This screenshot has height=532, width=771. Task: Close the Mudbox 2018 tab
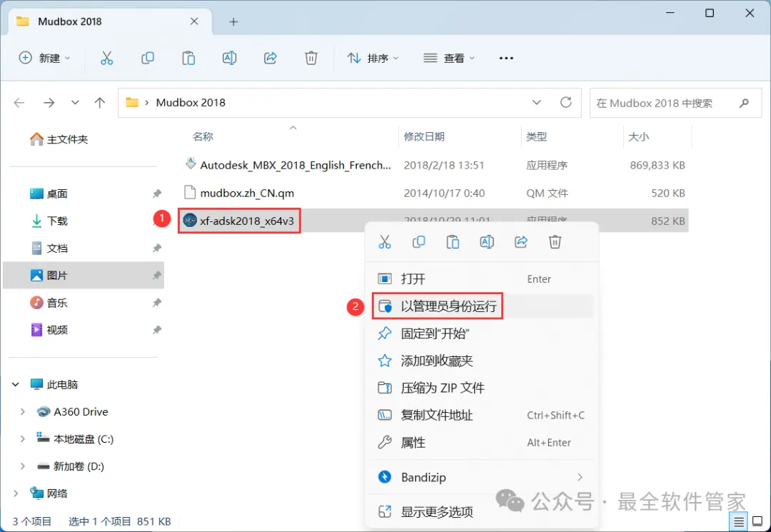[x=194, y=21]
